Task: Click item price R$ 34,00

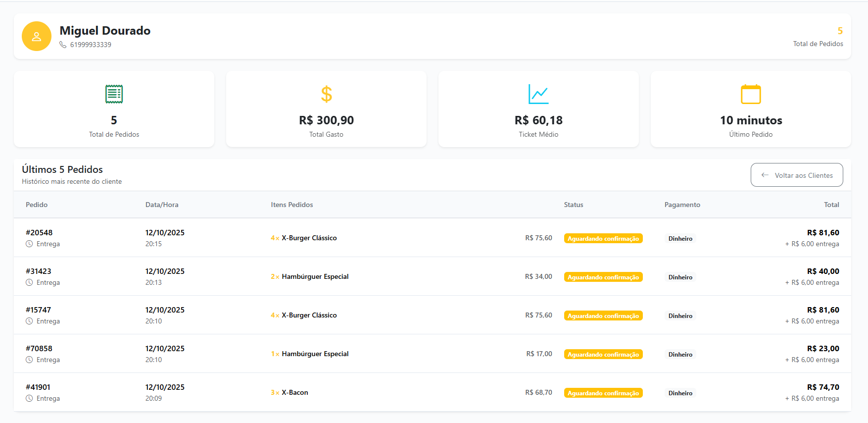Action: pyautogui.click(x=538, y=276)
